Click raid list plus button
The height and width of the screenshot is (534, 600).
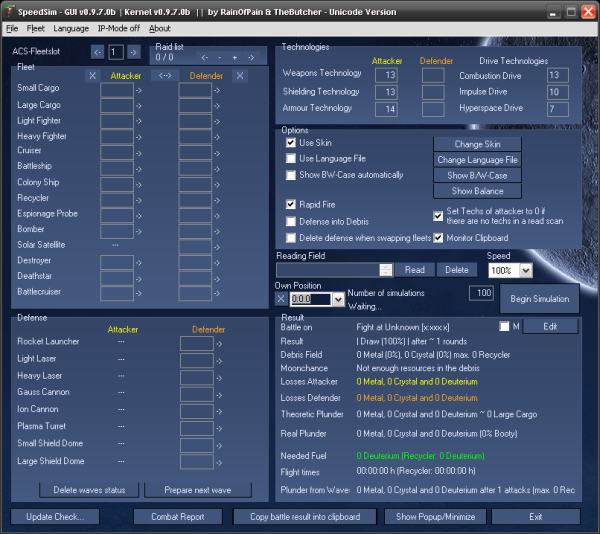coord(235,58)
